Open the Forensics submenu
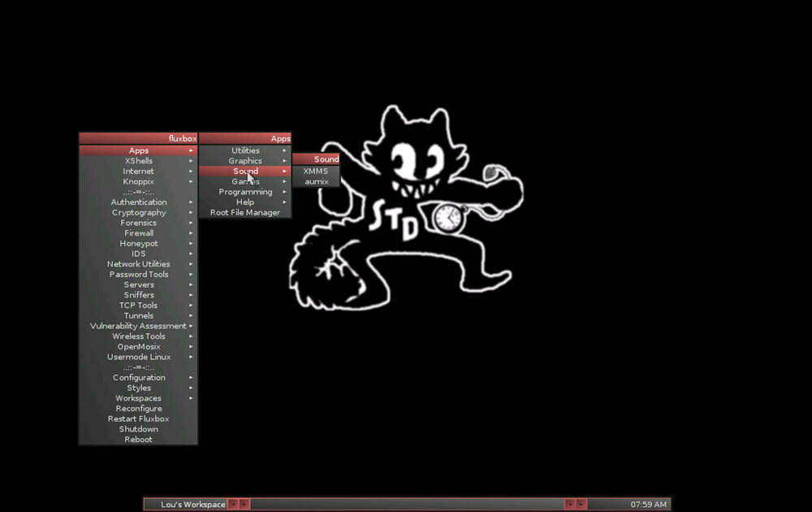The image size is (812, 512). coord(138,223)
